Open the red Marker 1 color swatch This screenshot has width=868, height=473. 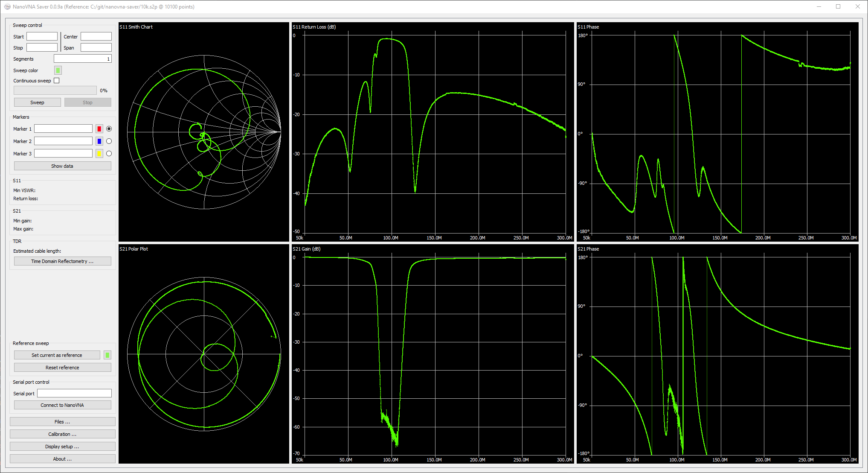99,129
